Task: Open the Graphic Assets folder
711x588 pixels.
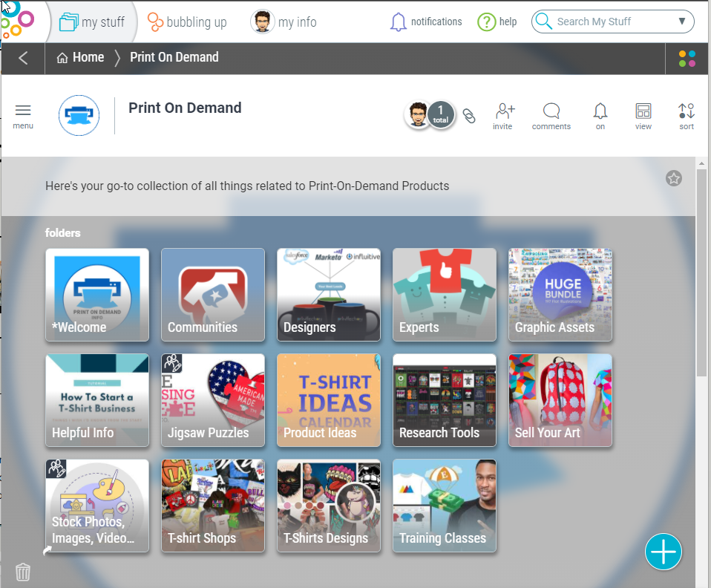Action: [x=560, y=295]
